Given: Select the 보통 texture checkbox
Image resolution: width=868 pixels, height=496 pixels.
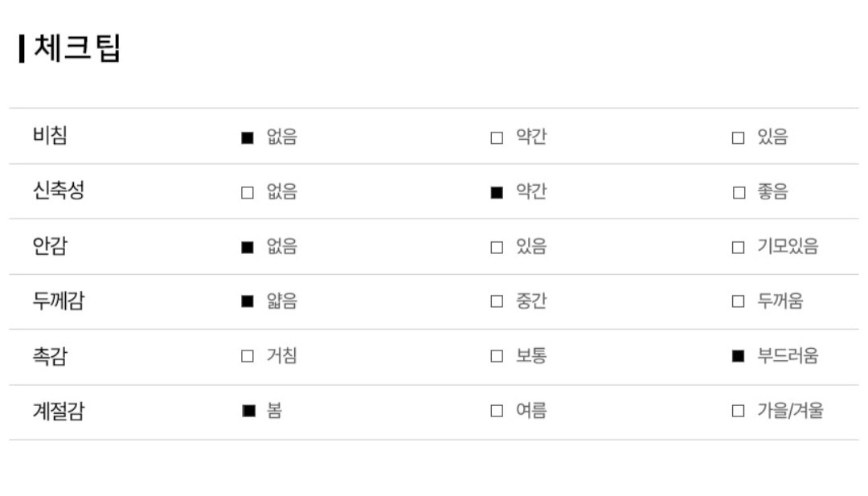Looking at the screenshot, I should click(497, 356).
